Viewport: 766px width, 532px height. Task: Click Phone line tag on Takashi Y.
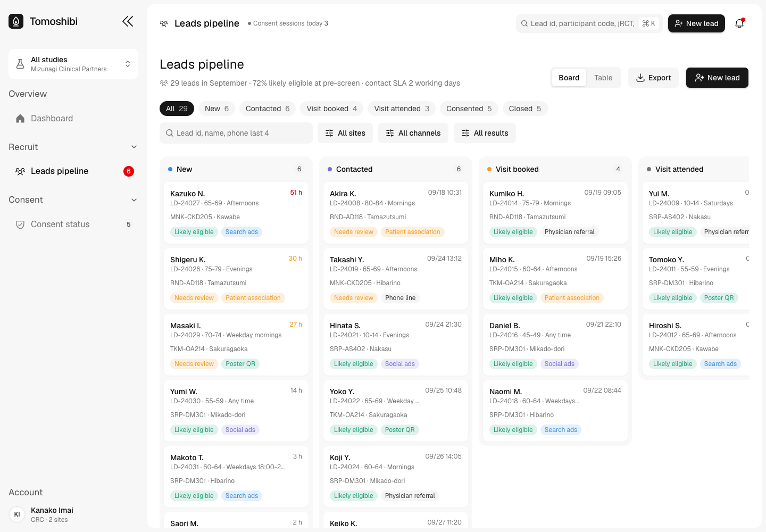[x=400, y=298]
